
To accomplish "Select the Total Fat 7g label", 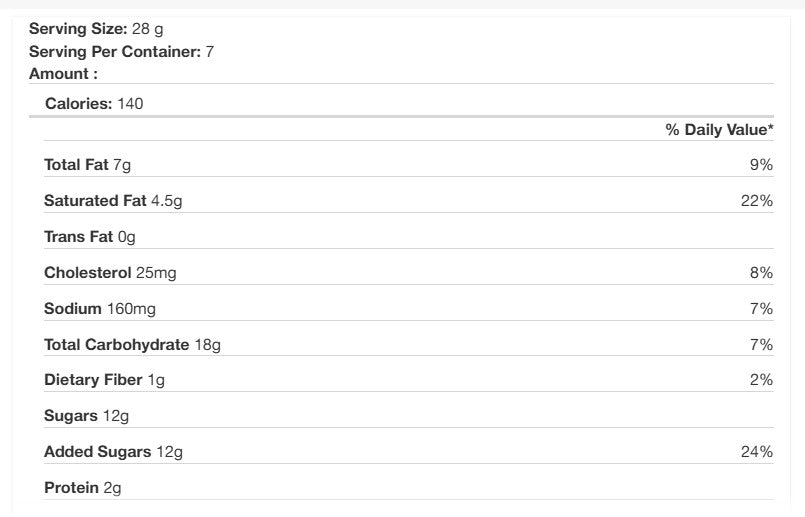I will click(88, 165).
